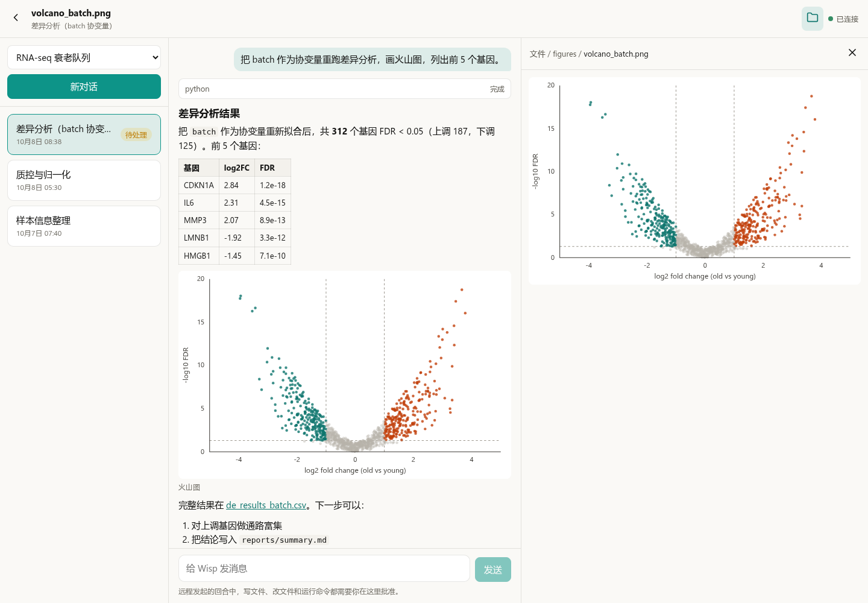The width and height of the screenshot is (868, 603).
Task: Click the FDR column header
Action: point(272,168)
